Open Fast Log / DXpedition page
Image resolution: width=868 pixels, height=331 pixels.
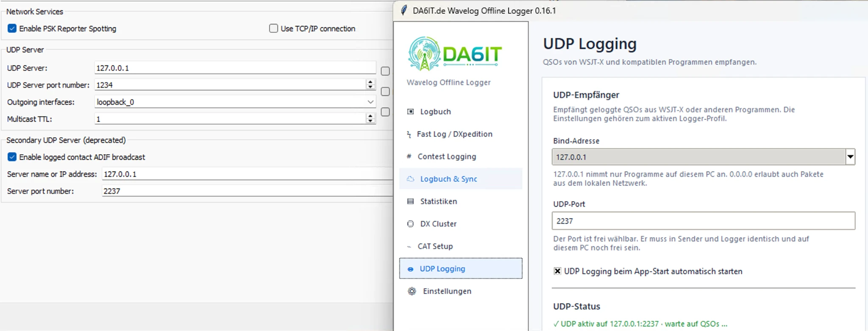click(461, 134)
